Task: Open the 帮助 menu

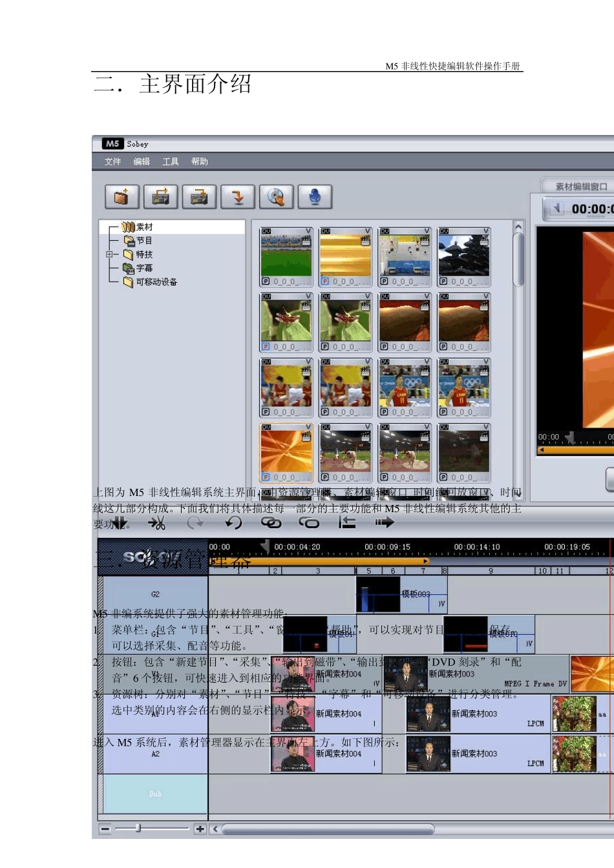Action: 200,161
